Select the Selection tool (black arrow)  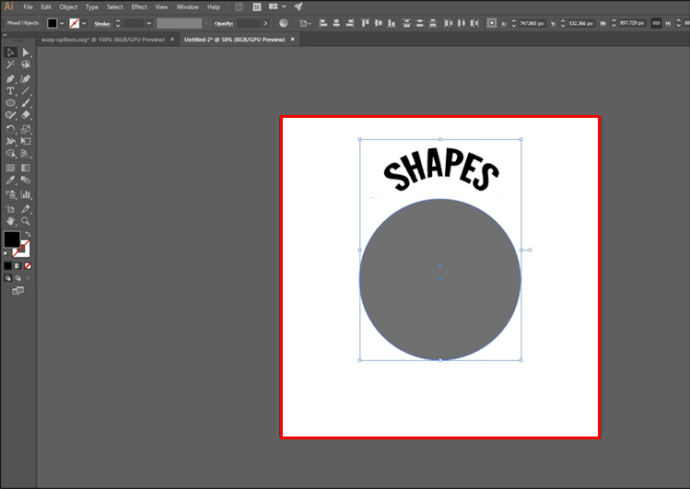[x=10, y=52]
